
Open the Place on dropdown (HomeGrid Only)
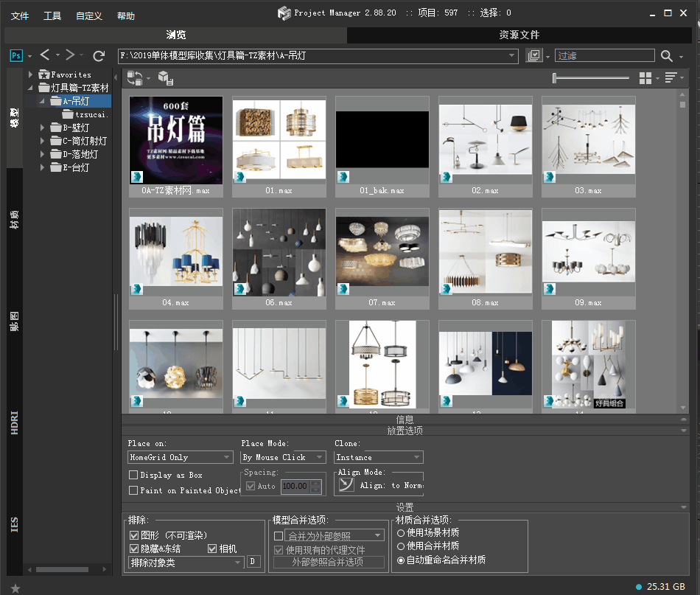click(181, 457)
